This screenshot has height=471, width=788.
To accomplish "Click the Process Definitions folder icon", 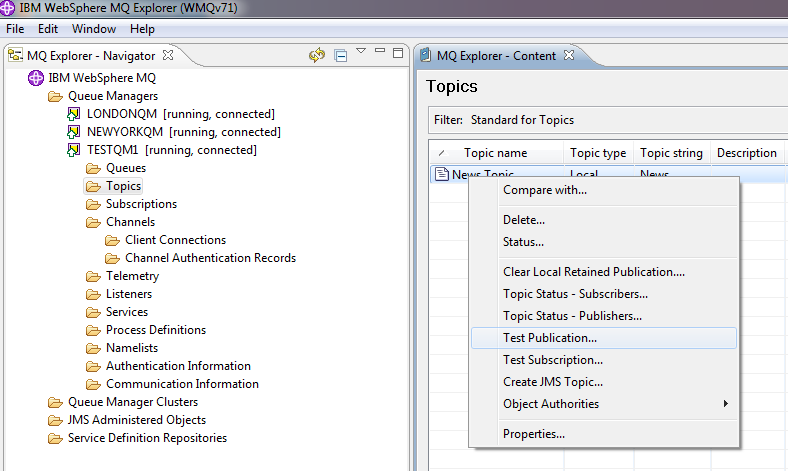I will click(x=93, y=330).
